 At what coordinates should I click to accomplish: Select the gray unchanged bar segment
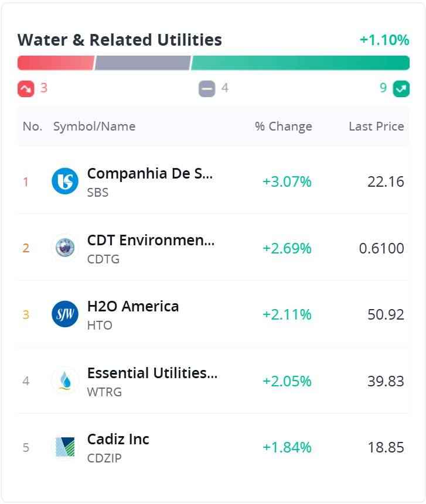coord(143,63)
